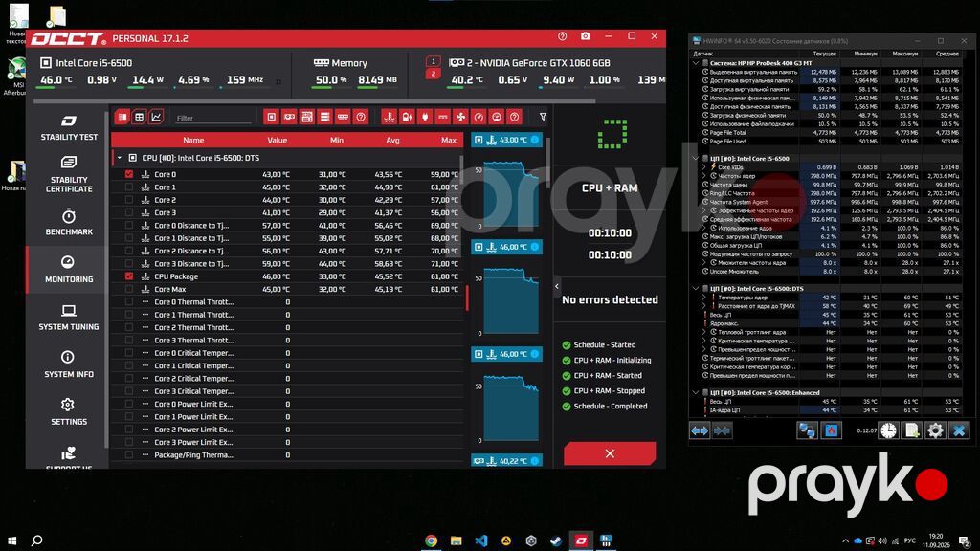Take a screenshot with OCCT camera icon

click(x=585, y=37)
